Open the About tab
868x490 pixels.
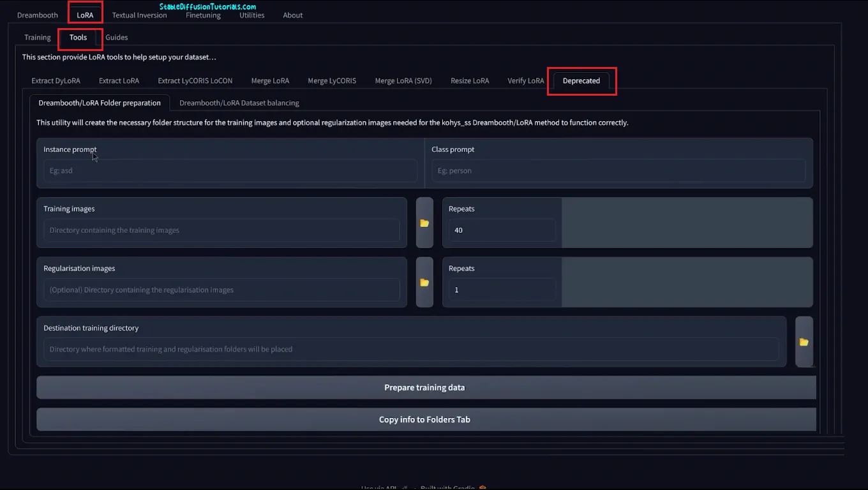click(x=293, y=15)
